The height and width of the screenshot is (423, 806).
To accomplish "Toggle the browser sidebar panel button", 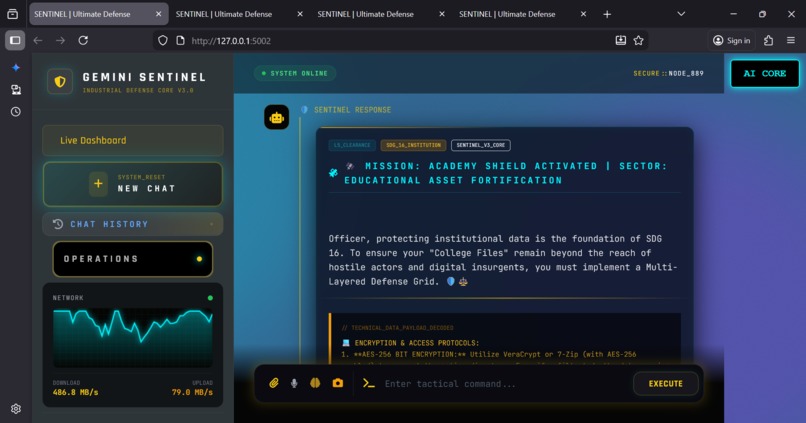I will [15, 40].
